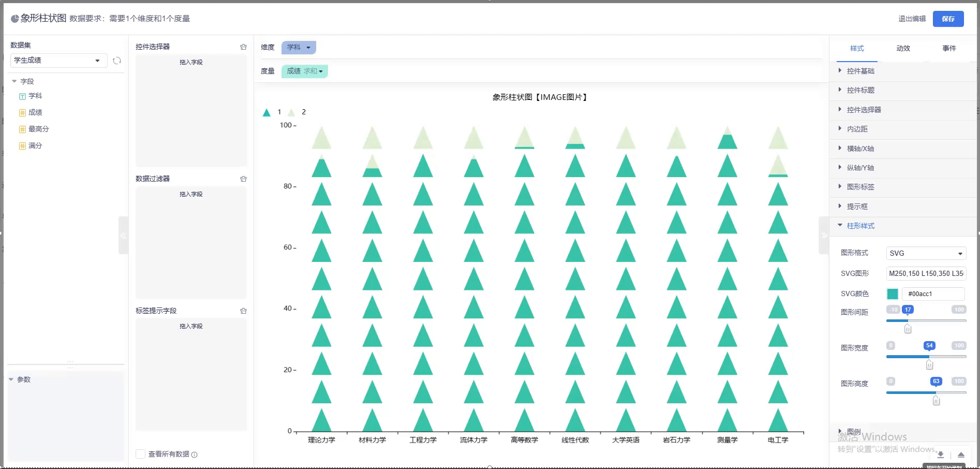Screen dimensions: 980x469
Task: Switch to the 动效 tab
Action: pyautogui.click(x=903, y=48)
